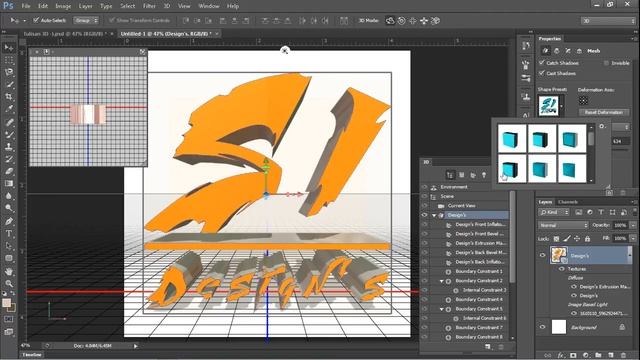Filter 3D panel by materials

point(473,175)
